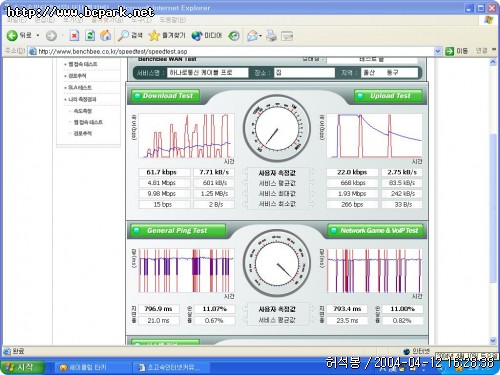Click the Windows flag logo in IE corner
Screen dimensions: 500x375
point(489,20)
